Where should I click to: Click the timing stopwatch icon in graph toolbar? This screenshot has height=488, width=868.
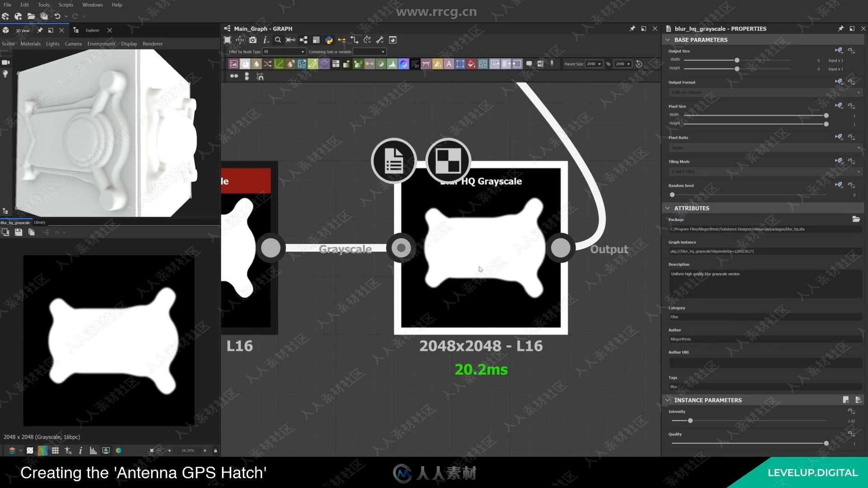click(367, 40)
